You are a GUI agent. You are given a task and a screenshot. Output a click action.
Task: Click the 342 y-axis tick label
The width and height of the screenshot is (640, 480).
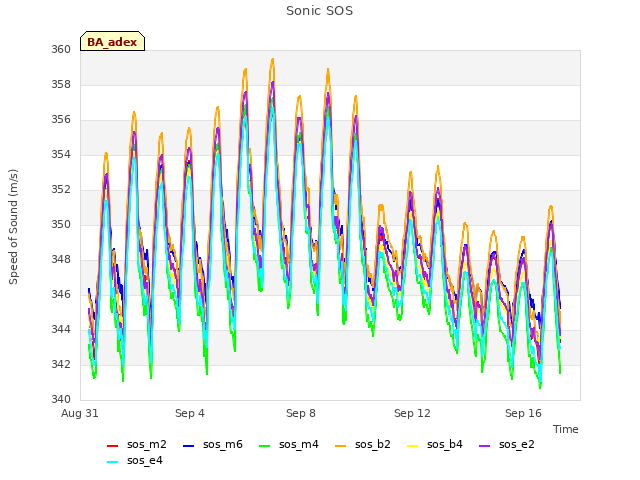coord(61,364)
